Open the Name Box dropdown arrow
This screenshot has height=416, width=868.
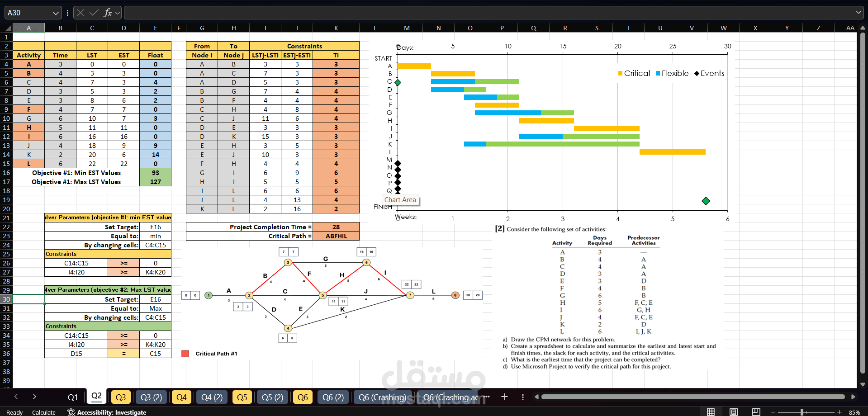[57, 12]
